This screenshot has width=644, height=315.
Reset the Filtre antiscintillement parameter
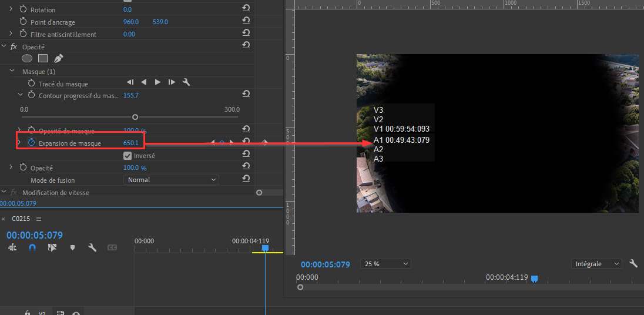pyautogui.click(x=246, y=32)
